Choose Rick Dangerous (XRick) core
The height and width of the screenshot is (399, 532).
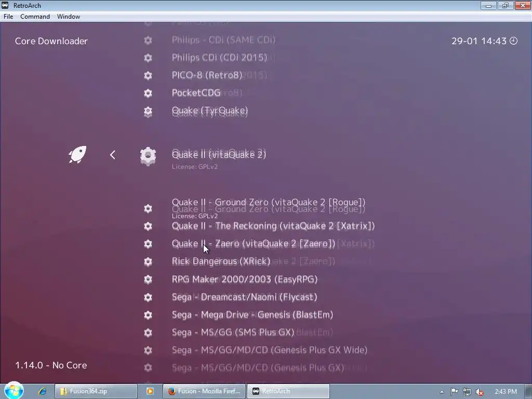221,261
